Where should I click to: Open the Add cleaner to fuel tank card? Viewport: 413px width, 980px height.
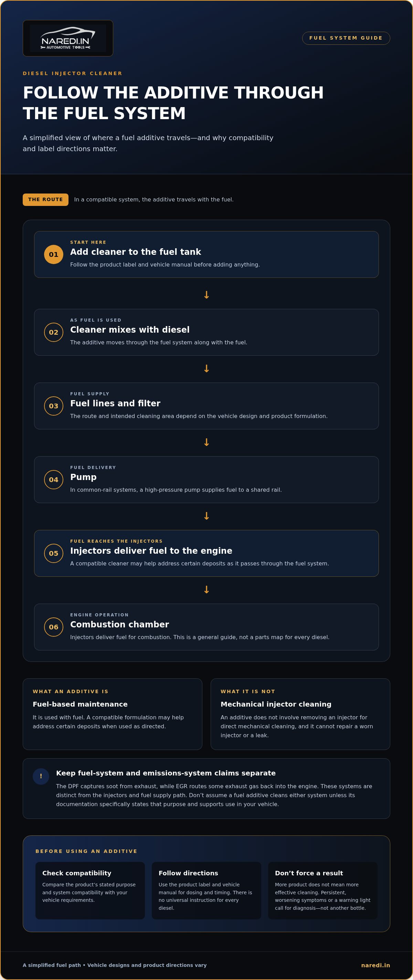[x=206, y=254]
